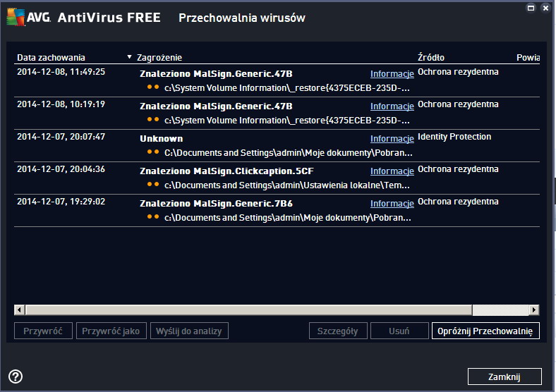556x392 pixels.
Task: Select the Unknown threat name
Action: 162,139
